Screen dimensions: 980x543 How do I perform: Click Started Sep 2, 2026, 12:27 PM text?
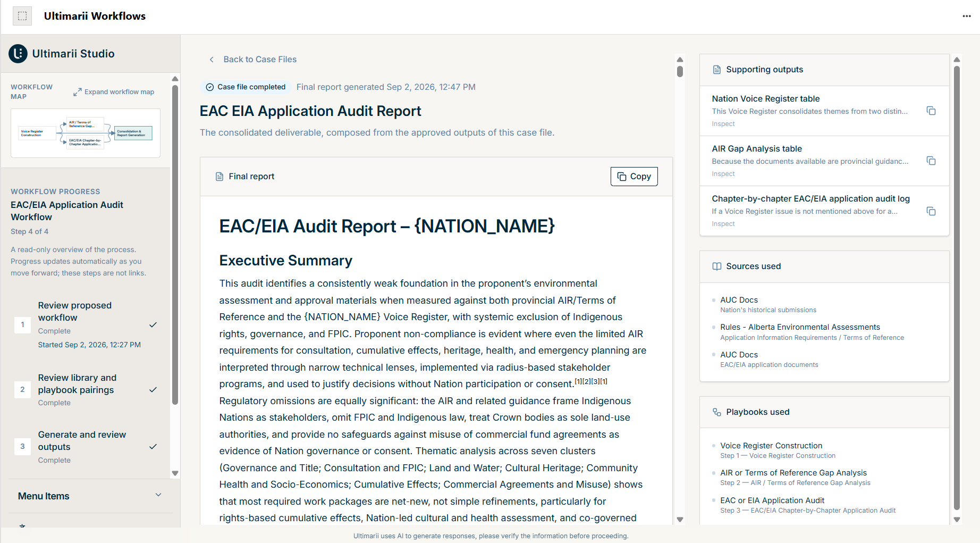click(89, 345)
